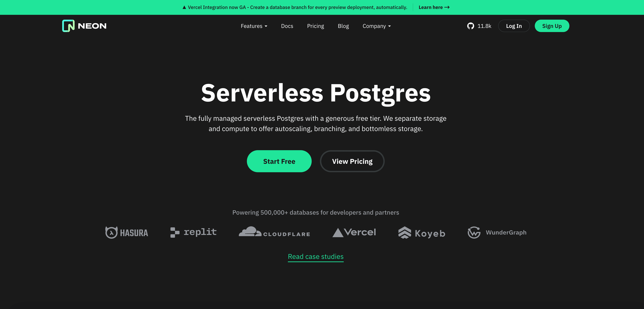644x309 pixels.
Task: Select the Blog menu item
Action: [343, 26]
